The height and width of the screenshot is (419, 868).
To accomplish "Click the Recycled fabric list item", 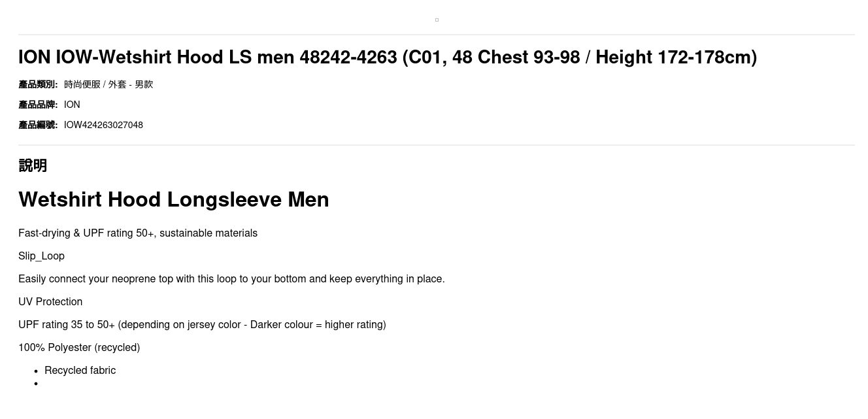I will point(80,371).
